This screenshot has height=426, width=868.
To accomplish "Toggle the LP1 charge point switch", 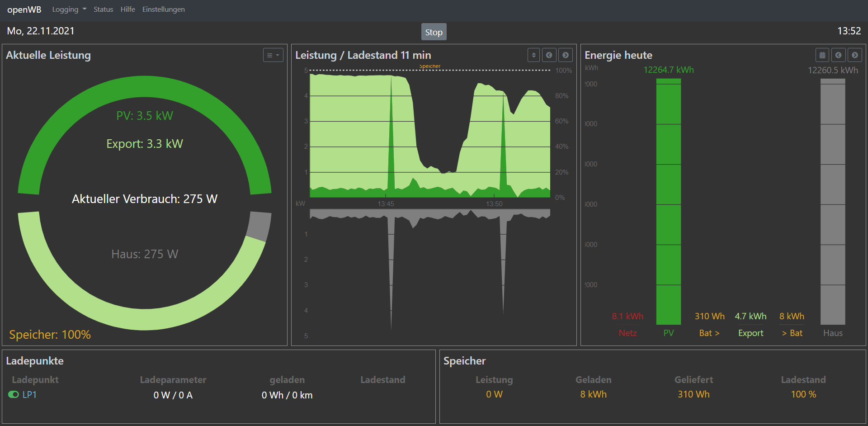I will coord(13,395).
